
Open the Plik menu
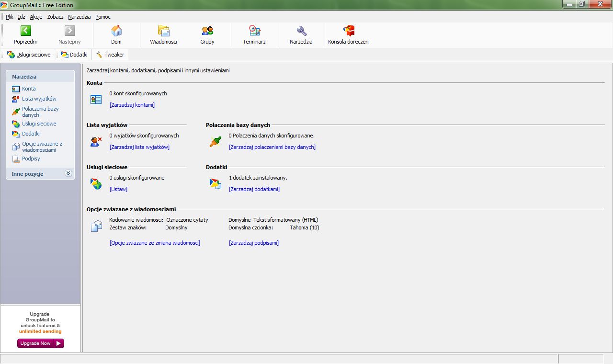coord(10,17)
